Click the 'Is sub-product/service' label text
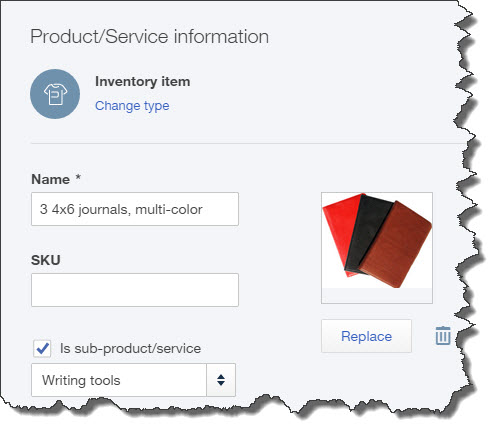The width and height of the screenshot is (499, 440). coord(130,349)
